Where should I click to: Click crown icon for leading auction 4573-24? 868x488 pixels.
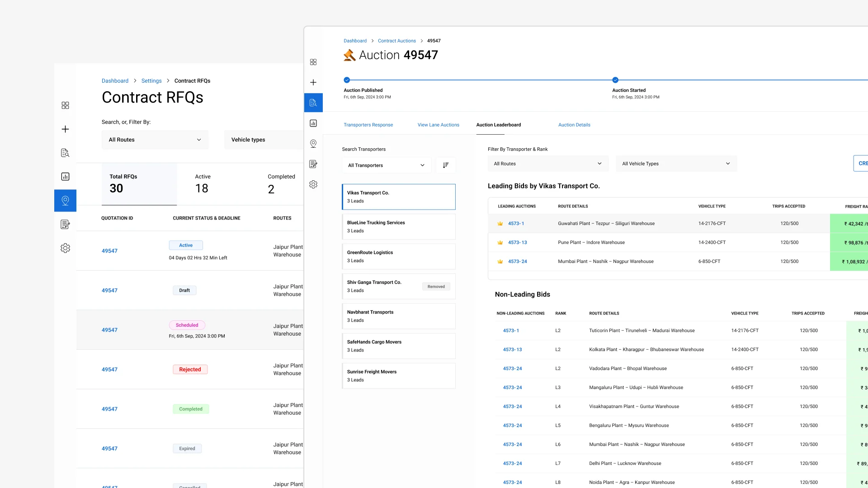pos(500,262)
